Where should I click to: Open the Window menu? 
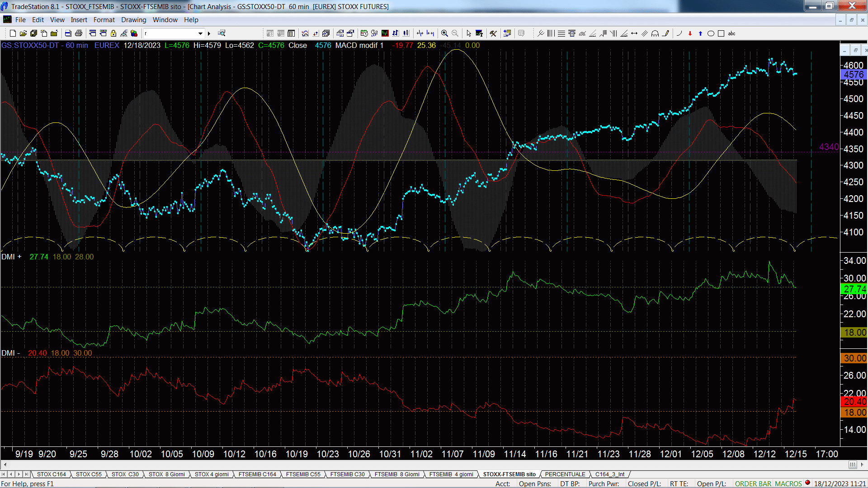165,20
